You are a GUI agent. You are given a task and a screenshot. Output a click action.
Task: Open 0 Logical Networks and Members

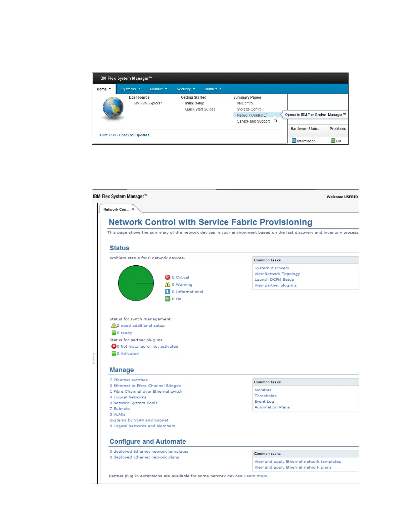(142, 426)
